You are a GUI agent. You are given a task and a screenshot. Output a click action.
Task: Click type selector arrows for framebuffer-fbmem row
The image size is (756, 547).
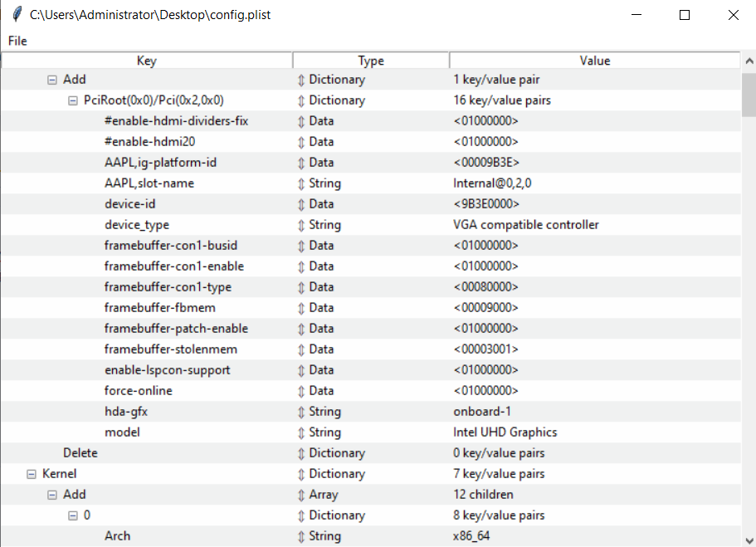pos(301,308)
